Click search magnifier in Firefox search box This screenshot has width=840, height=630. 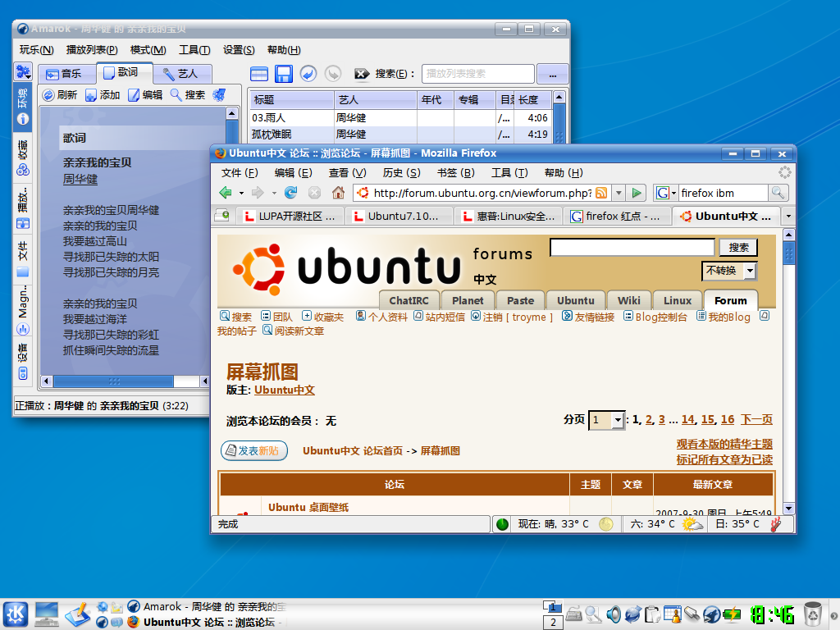point(778,193)
